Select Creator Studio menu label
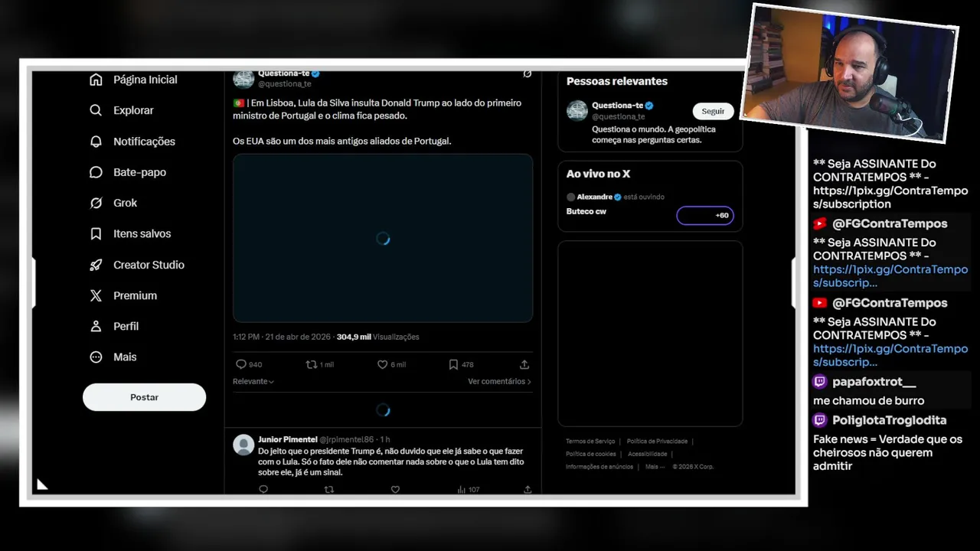This screenshot has width=980, height=551. (x=149, y=265)
